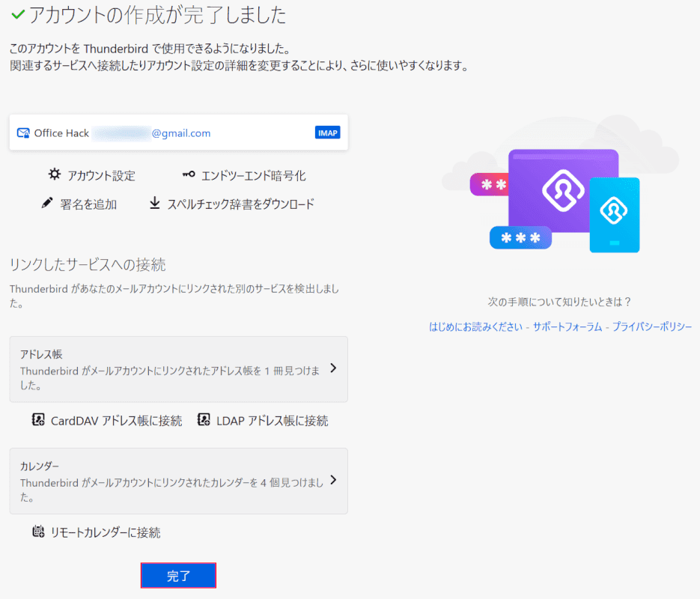Click the password sync illustration
Image resolution: width=700 pixels, height=599 pixels.
point(560,185)
